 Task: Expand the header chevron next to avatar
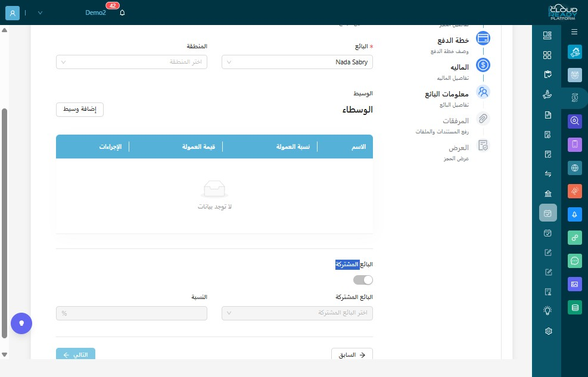coord(40,13)
